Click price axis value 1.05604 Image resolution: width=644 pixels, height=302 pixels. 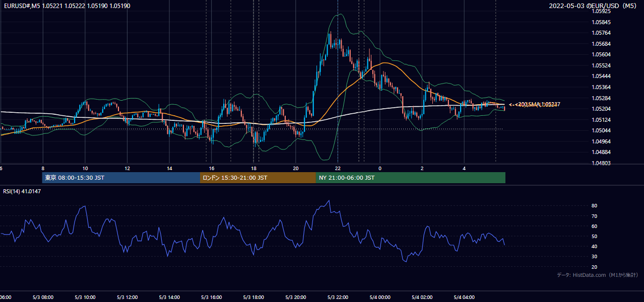[x=601, y=55]
